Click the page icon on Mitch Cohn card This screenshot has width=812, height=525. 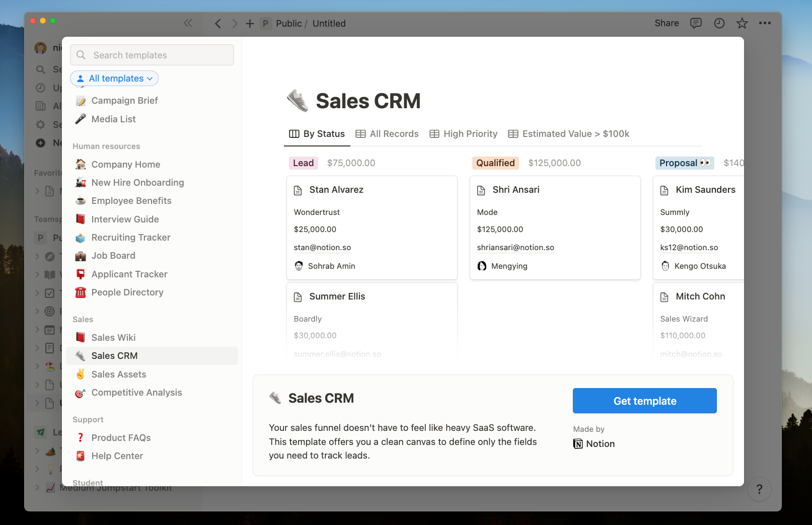coord(665,297)
